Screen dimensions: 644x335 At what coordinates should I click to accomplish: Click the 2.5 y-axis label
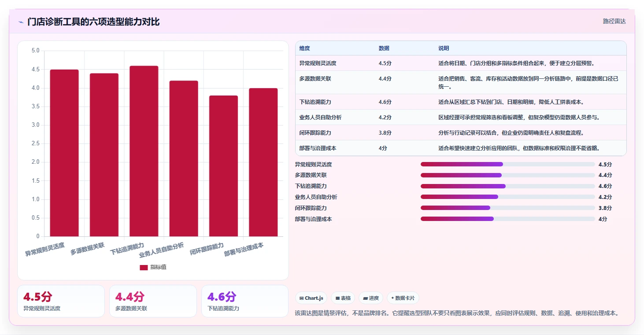(x=36, y=144)
